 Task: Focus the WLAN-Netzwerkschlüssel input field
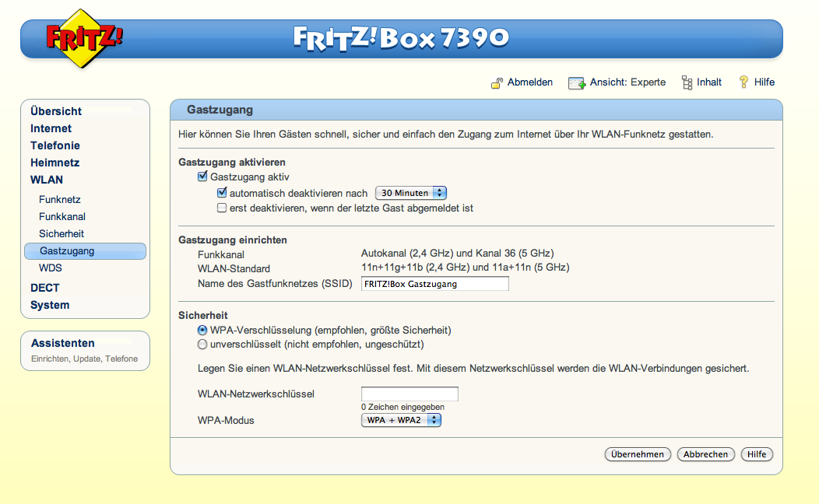coord(410,394)
